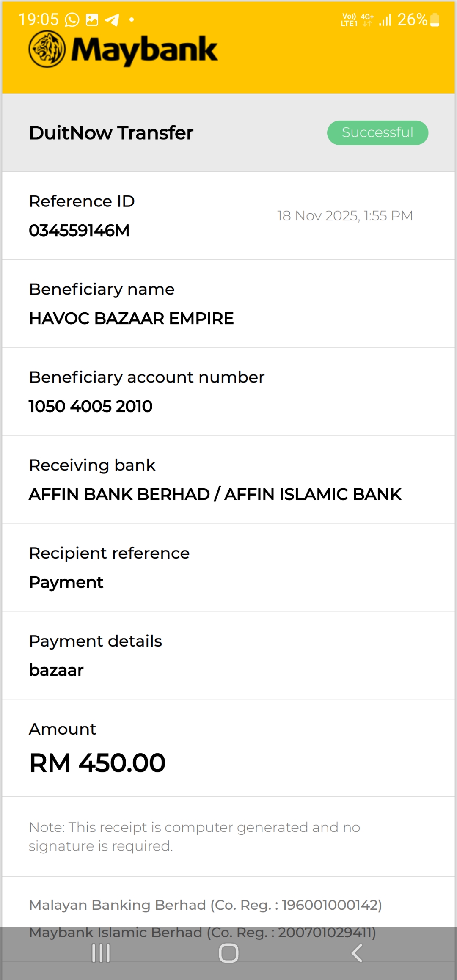Viewport: 457px width, 980px height.
Task: Tap account number 1050 4005 2010
Action: click(x=91, y=407)
